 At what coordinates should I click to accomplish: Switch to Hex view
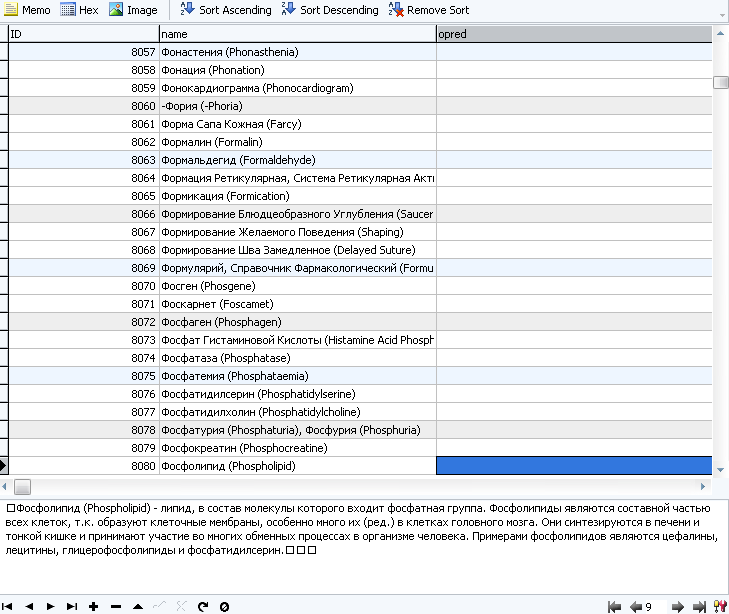point(80,10)
